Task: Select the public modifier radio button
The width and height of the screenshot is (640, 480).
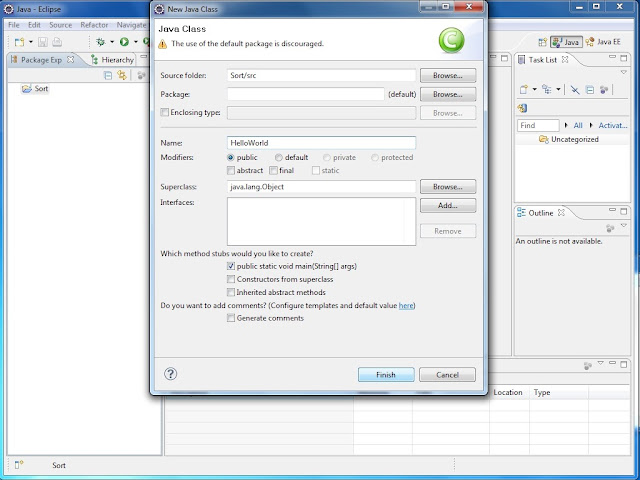Action: pyautogui.click(x=231, y=158)
